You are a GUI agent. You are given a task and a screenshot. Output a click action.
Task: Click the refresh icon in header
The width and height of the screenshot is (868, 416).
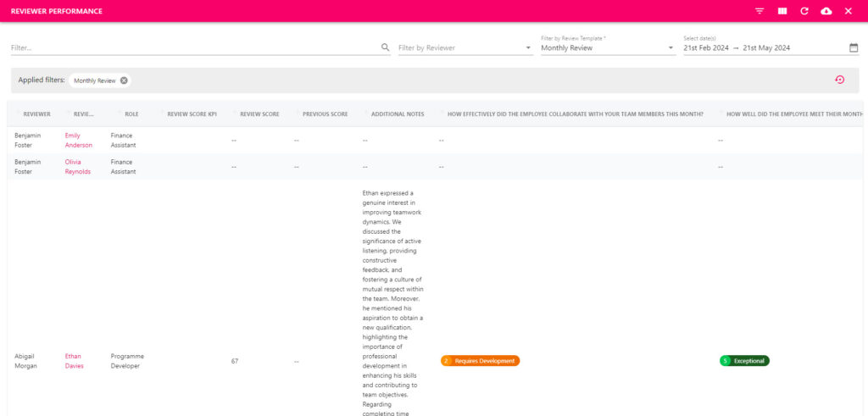click(x=804, y=11)
